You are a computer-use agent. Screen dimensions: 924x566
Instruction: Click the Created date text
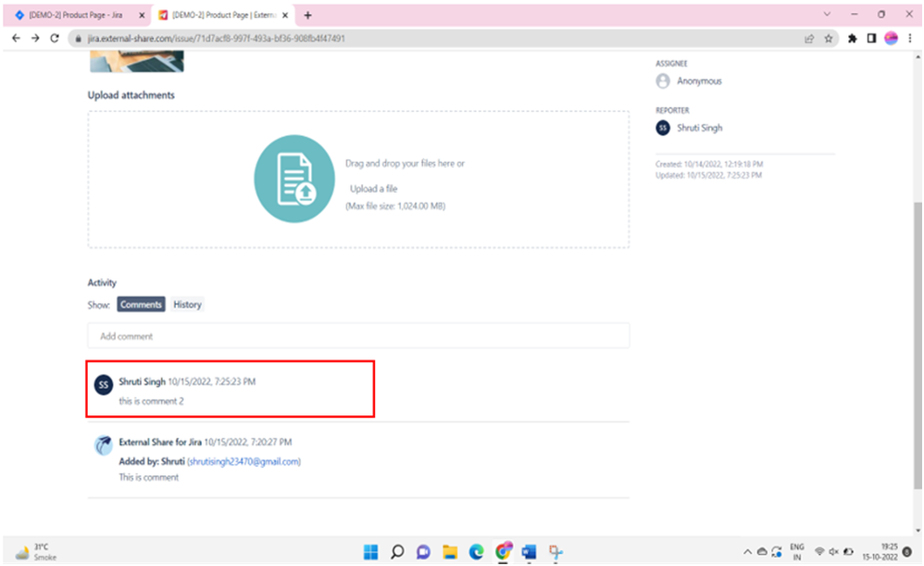pyautogui.click(x=709, y=165)
